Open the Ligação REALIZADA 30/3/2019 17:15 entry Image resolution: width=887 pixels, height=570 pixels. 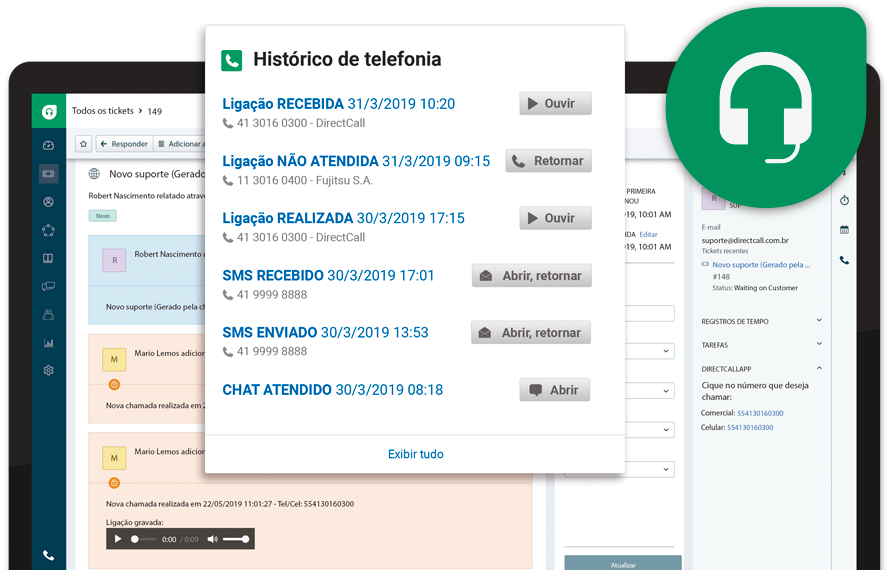pyautogui.click(x=343, y=218)
